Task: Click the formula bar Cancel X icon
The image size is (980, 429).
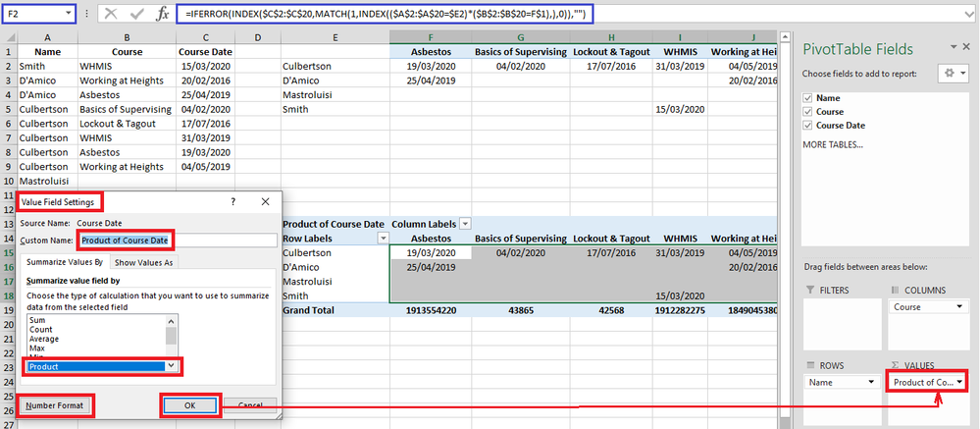Action: (x=111, y=13)
